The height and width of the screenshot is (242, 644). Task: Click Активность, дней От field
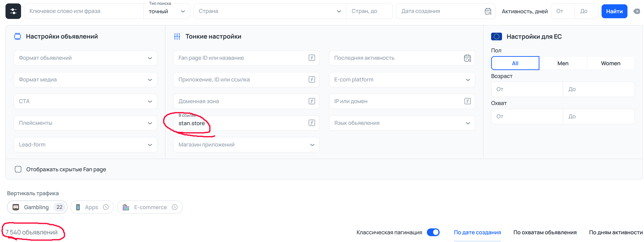click(563, 11)
